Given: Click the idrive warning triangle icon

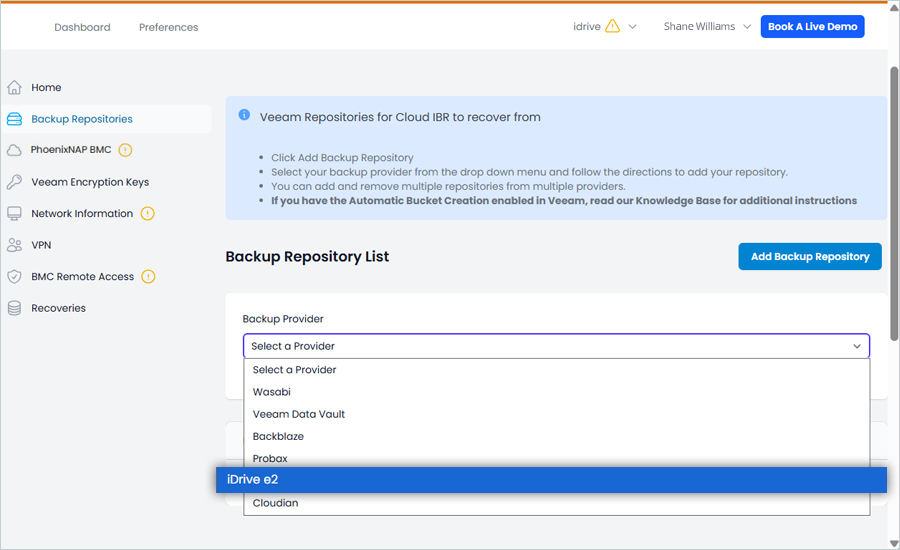Looking at the screenshot, I should pos(612,26).
